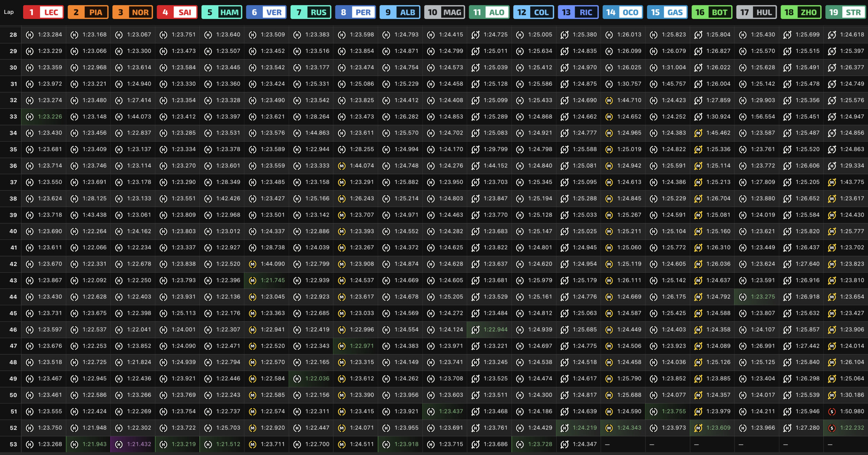Click the hard tyre icon beside Gasly's 1:23.755
This screenshot has width=868, height=455.
pyautogui.click(x=653, y=412)
